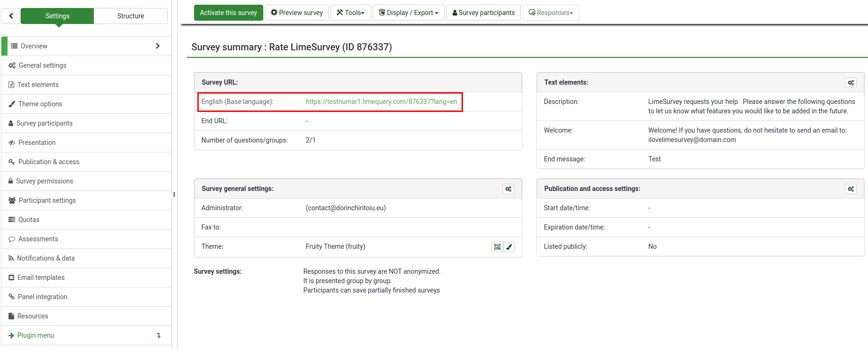Open theme editor icon beside Fruity Theme
The image size is (868, 349).
point(497,247)
